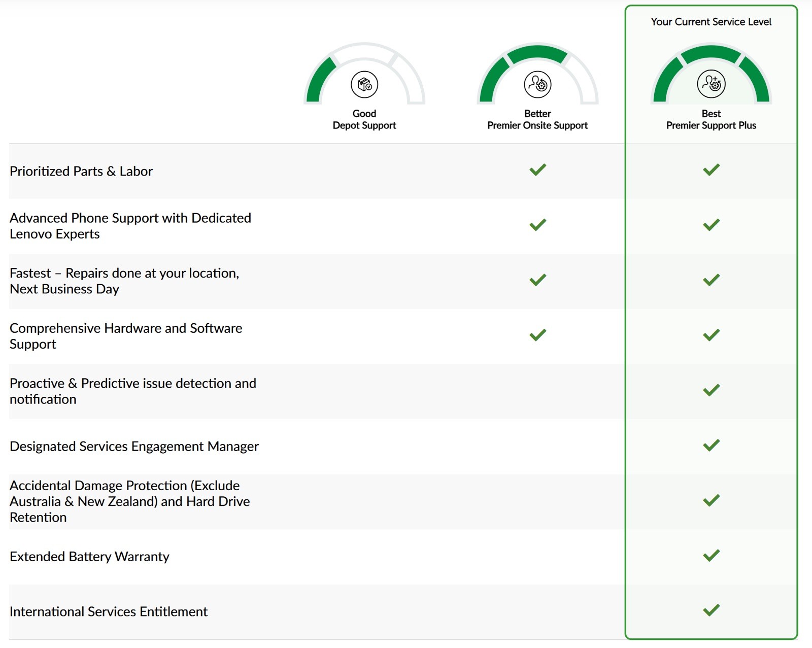Click 'Designated Services Engagement Manager' text
This screenshot has height=648, width=812.
[x=134, y=446]
